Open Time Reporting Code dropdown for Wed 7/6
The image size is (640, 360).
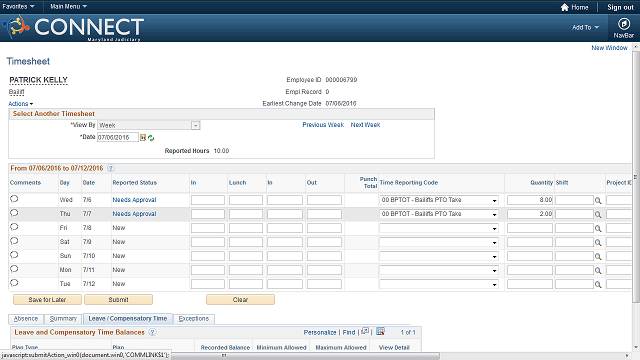coord(439,200)
